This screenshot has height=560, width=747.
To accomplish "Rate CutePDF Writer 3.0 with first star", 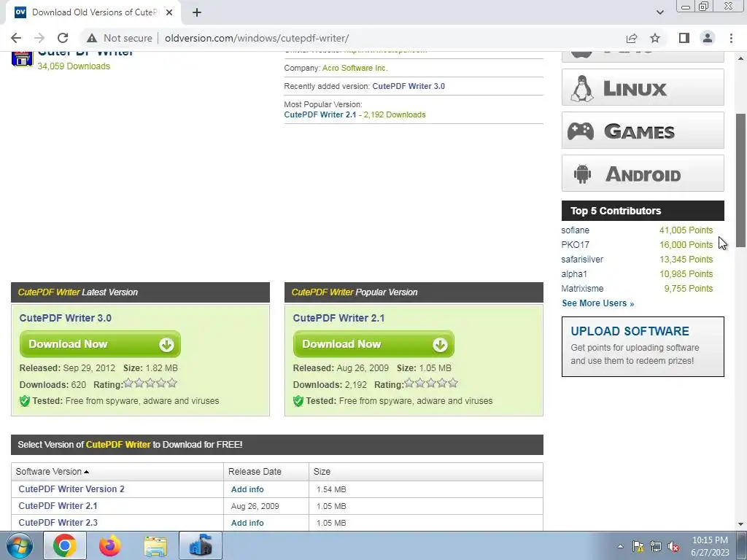I will [128, 383].
